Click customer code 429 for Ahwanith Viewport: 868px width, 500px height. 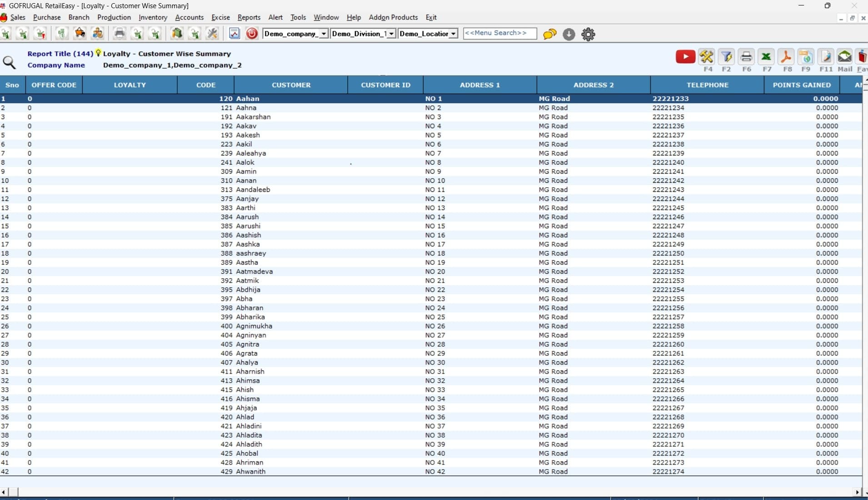point(226,471)
